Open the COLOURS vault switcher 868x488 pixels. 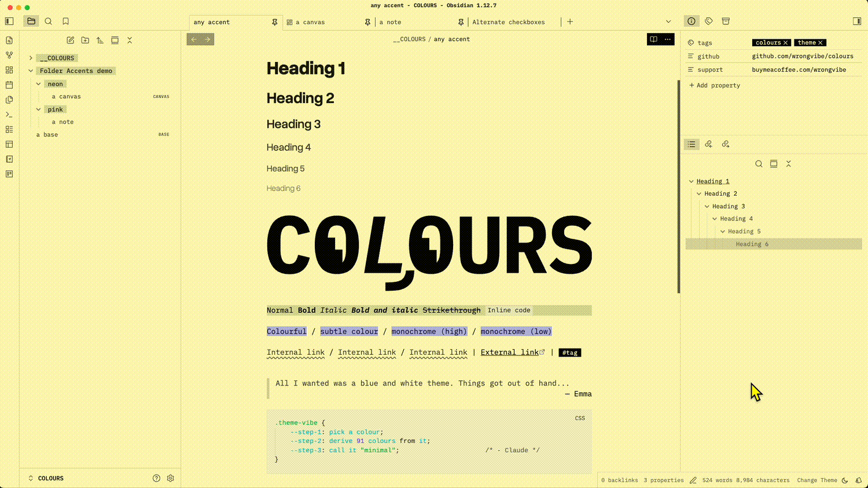pyautogui.click(x=46, y=478)
